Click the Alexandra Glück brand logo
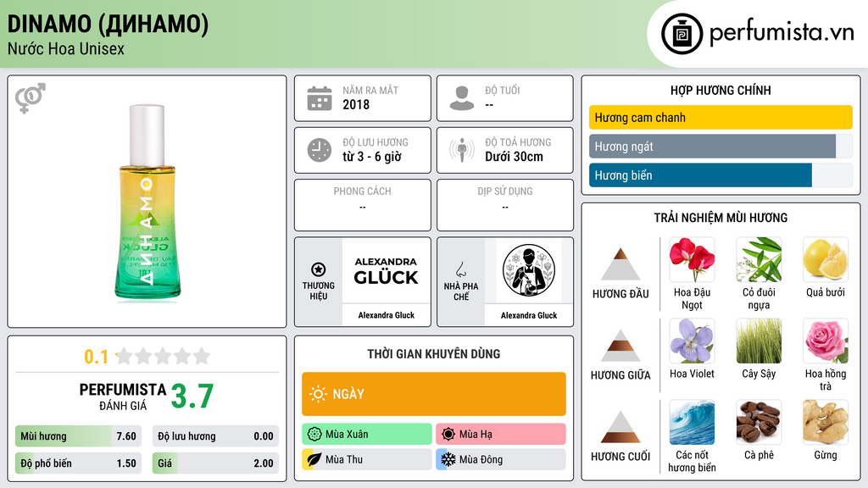868x488 pixels. click(387, 270)
